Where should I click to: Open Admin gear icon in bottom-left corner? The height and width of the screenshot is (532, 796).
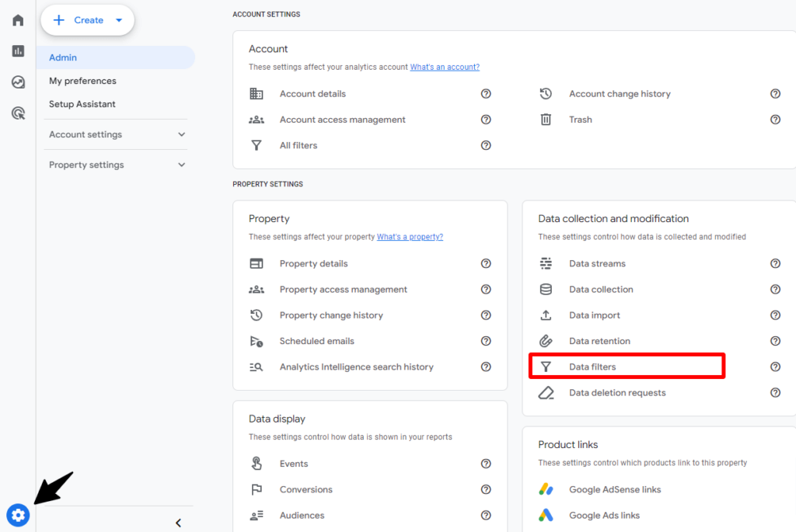[x=18, y=515]
